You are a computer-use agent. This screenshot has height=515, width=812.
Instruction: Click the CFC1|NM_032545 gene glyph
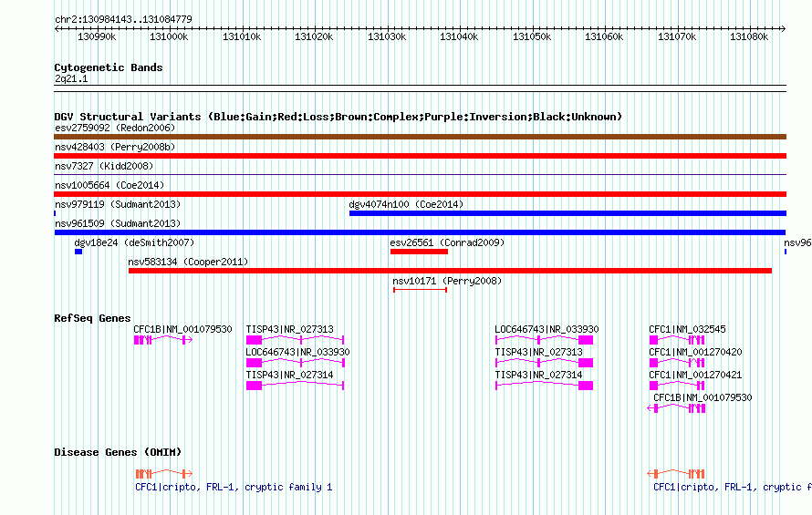(x=677, y=340)
